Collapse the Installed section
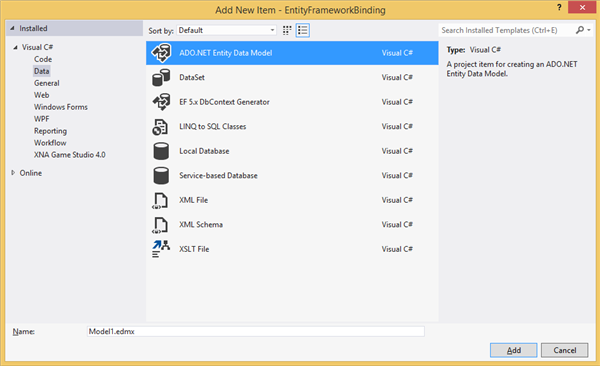Image resolution: width=600 pixels, height=366 pixels. pos(12,28)
